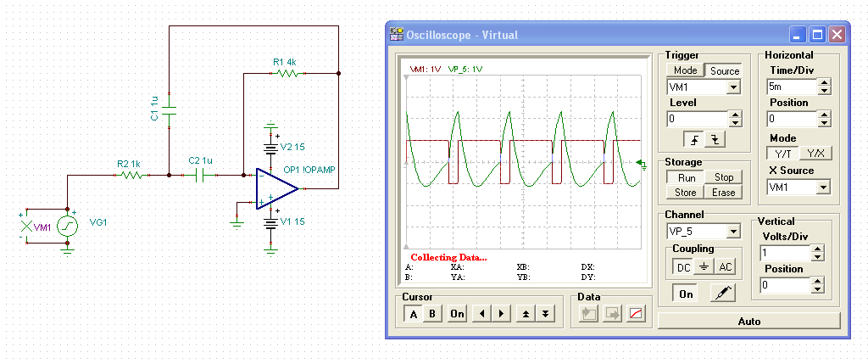Increase horizontal Position value
Viewport: 868px width, 364px height.
tap(824, 115)
